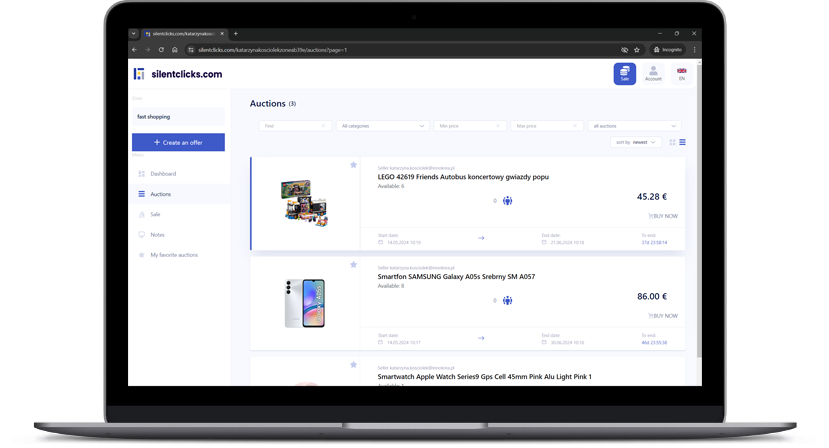This screenshot has height=448, width=829.
Task: Click the browser home icon
Action: (174, 50)
